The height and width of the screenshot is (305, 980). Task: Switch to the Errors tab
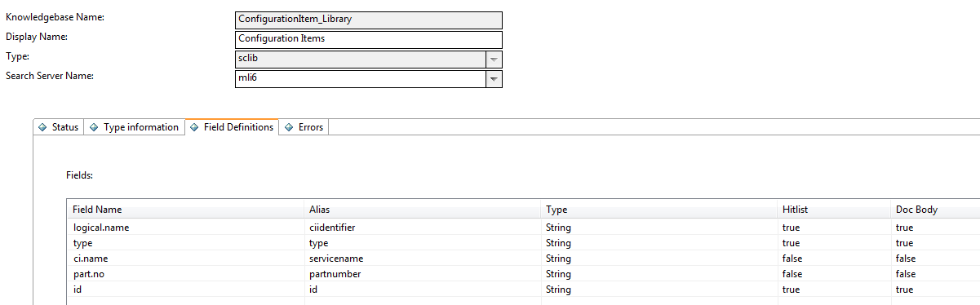(x=304, y=127)
